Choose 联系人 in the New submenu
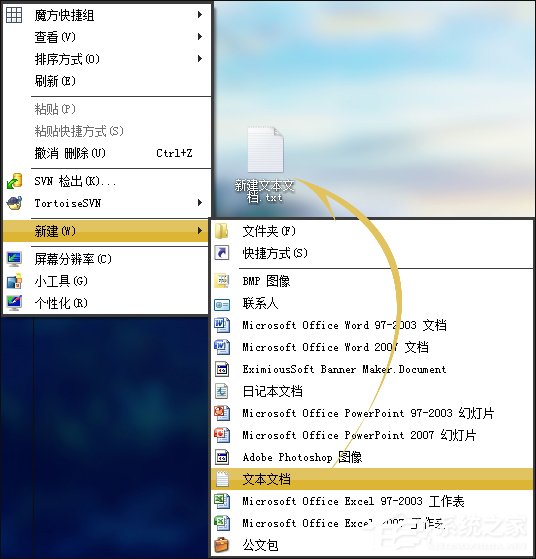The width and height of the screenshot is (536, 559). coord(372,303)
